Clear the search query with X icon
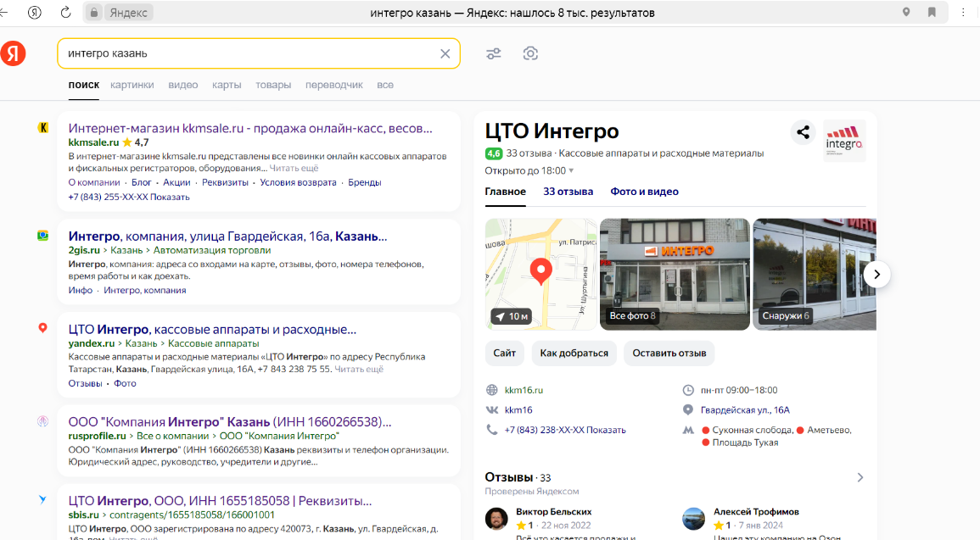 pos(445,53)
